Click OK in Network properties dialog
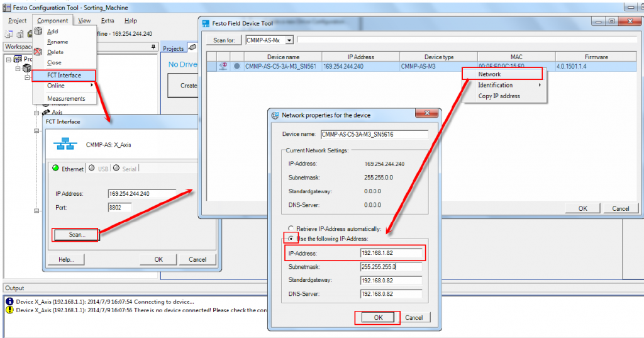Image resolution: width=644 pixels, height=338 pixels. (378, 317)
